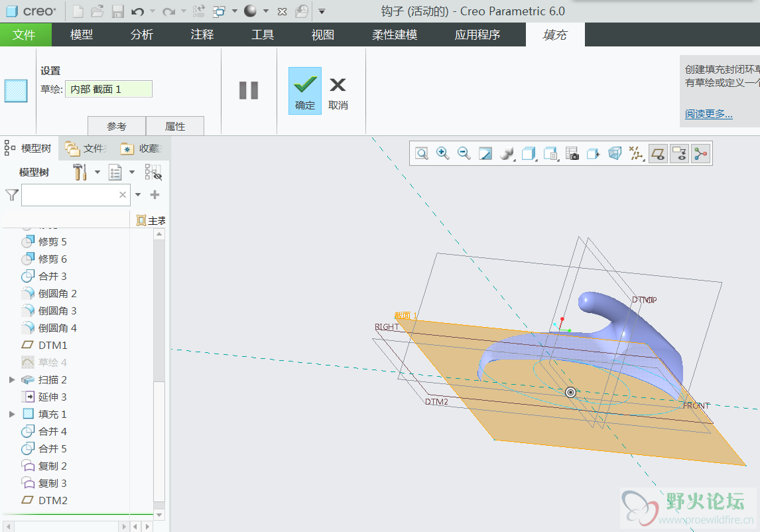
Task: Switch to the 视图 ribbon tab
Action: click(x=322, y=34)
